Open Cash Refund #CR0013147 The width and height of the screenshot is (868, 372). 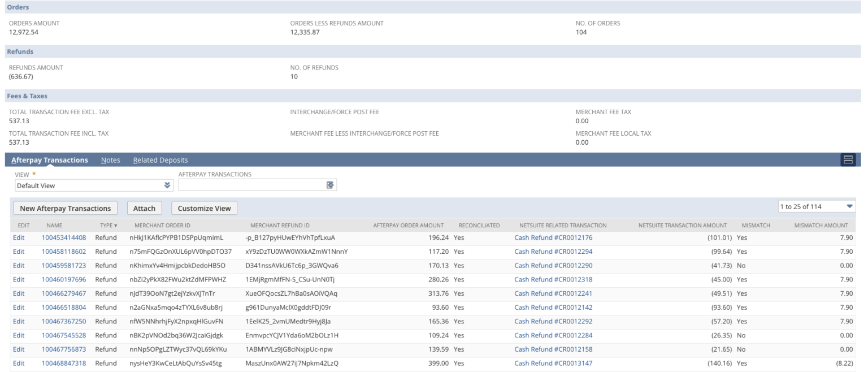tap(553, 363)
